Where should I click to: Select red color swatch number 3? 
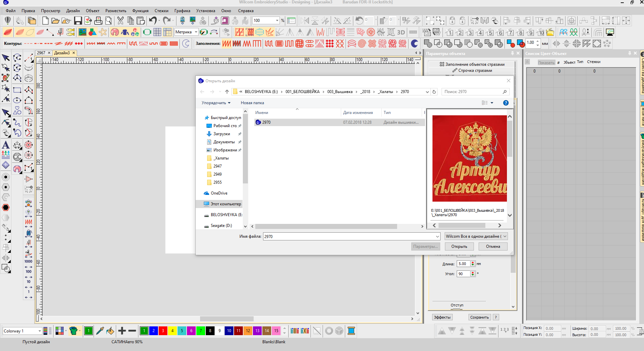[x=163, y=331]
